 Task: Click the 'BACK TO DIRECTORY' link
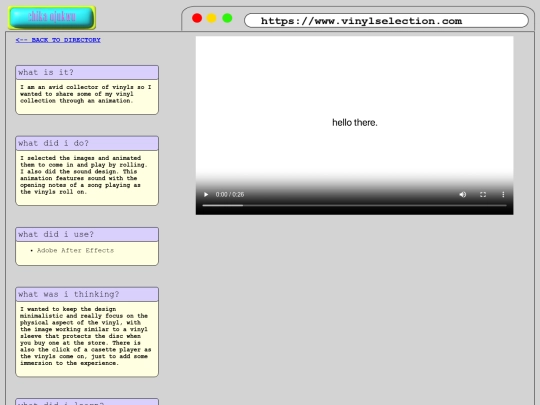pos(58,40)
